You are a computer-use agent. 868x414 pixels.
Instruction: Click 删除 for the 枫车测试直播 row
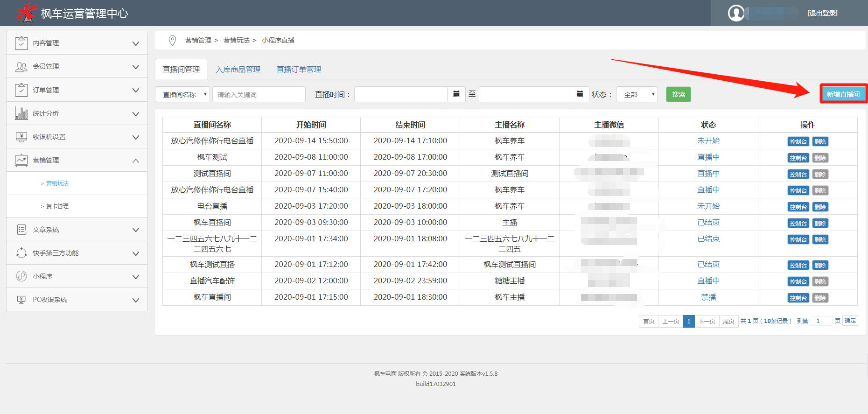(820, 266)
